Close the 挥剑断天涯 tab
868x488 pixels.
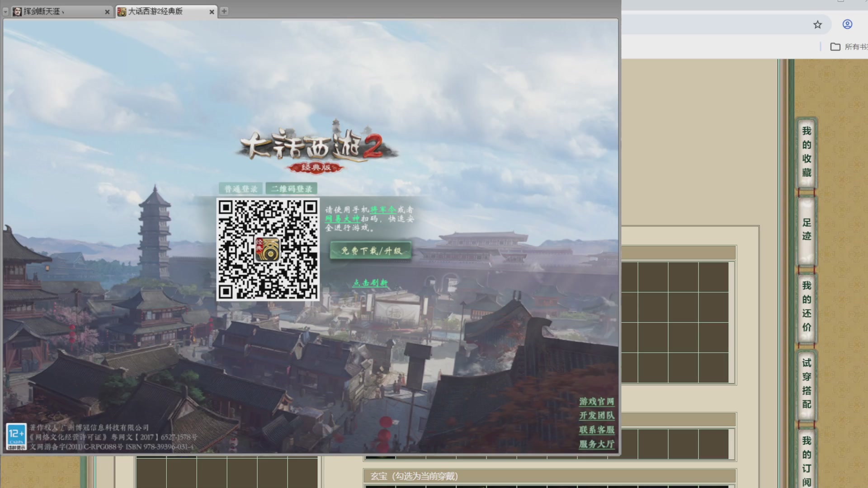(x=107, y=12)
